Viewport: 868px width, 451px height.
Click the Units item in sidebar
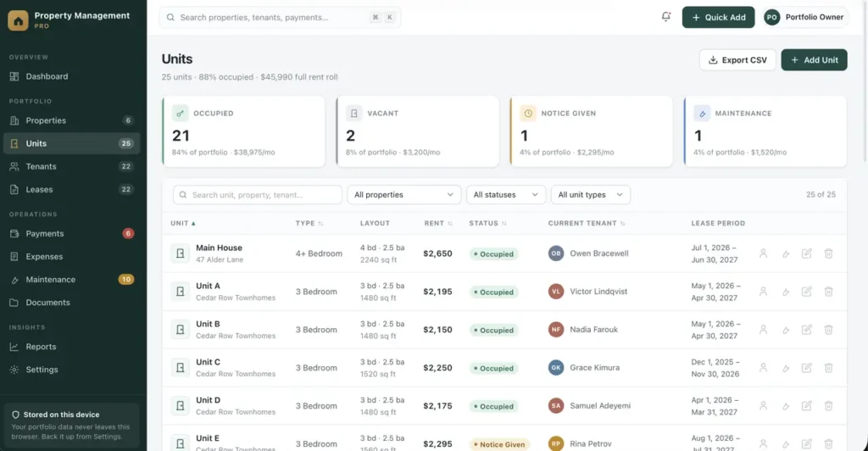pyautogui.click(x=71, y=143)
